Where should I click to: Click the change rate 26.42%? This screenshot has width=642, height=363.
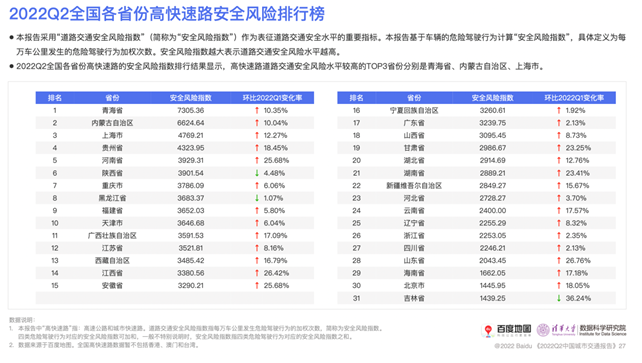click(276, 273)
